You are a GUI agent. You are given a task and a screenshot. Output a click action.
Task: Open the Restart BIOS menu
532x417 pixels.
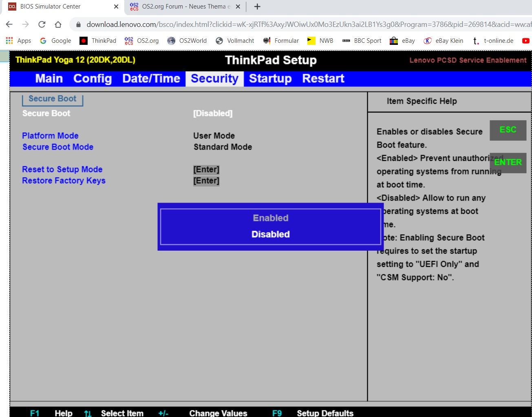point(323,79)
